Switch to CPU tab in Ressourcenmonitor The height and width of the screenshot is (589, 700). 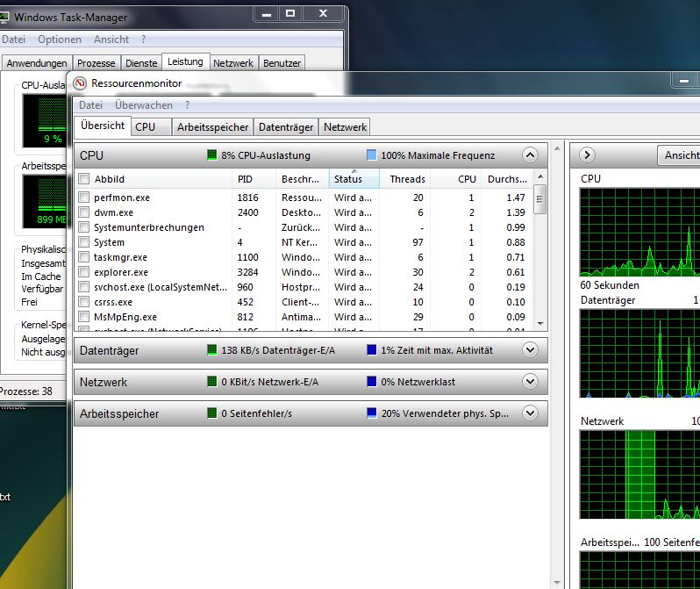coord(151,127)
